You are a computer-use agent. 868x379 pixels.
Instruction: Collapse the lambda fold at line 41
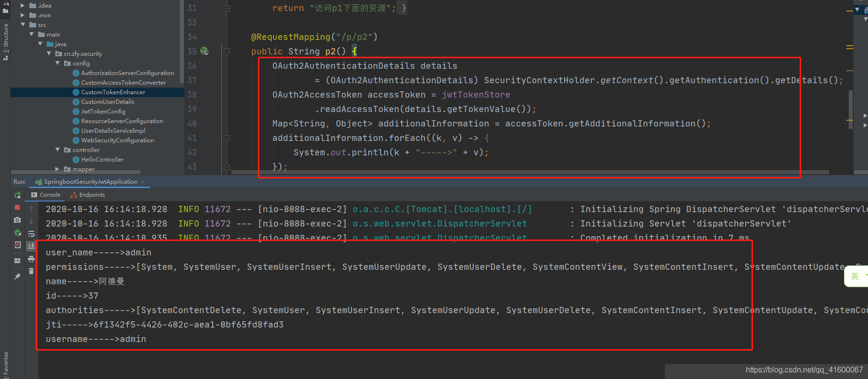227,138
